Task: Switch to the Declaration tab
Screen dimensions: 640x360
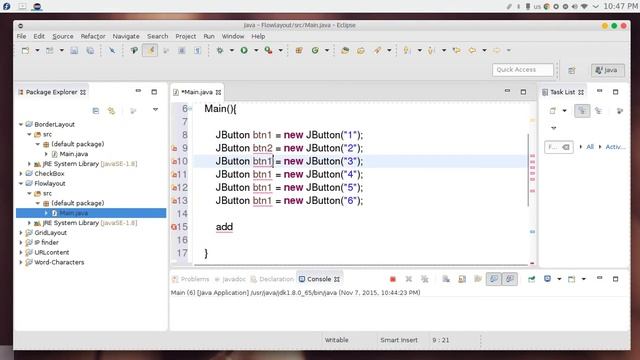Action: coord(272,279)
